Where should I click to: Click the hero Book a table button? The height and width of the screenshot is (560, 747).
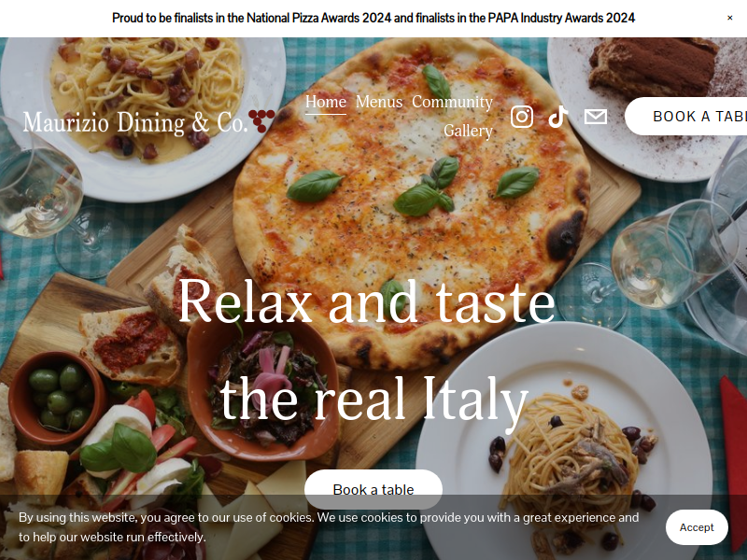(x=373, y=489)
